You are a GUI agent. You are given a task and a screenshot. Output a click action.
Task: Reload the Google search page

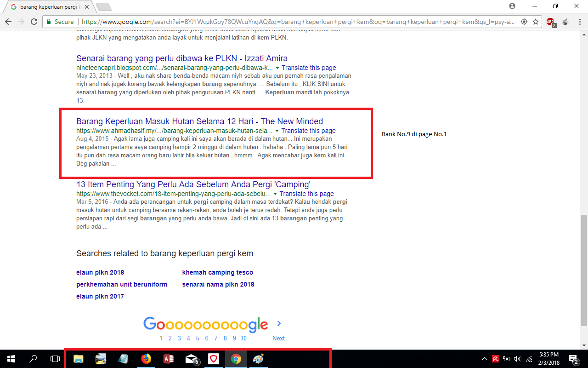34,22
